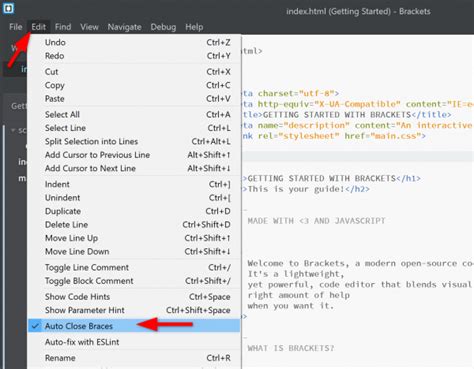Screen dimensions: 474x369
Task: Click the http-equiv X-UA-Compatible line
Action: 358,104
